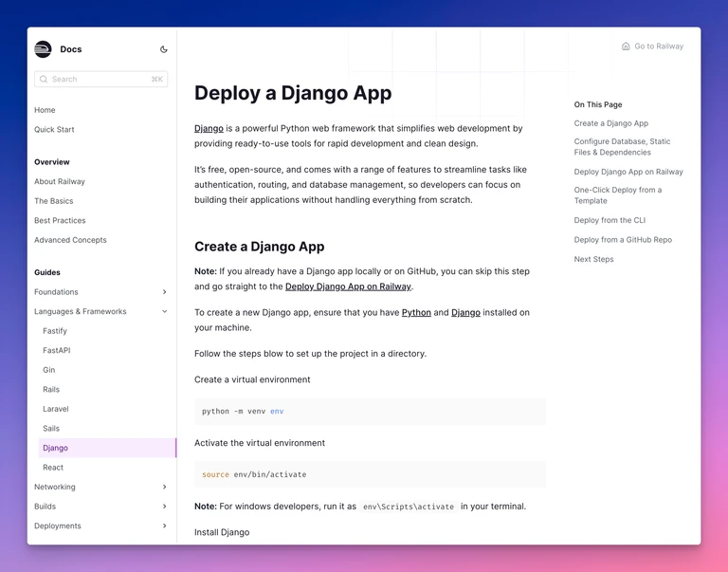Open Home in sidebar
Screen dimensions: 728x572
point(45,110)
